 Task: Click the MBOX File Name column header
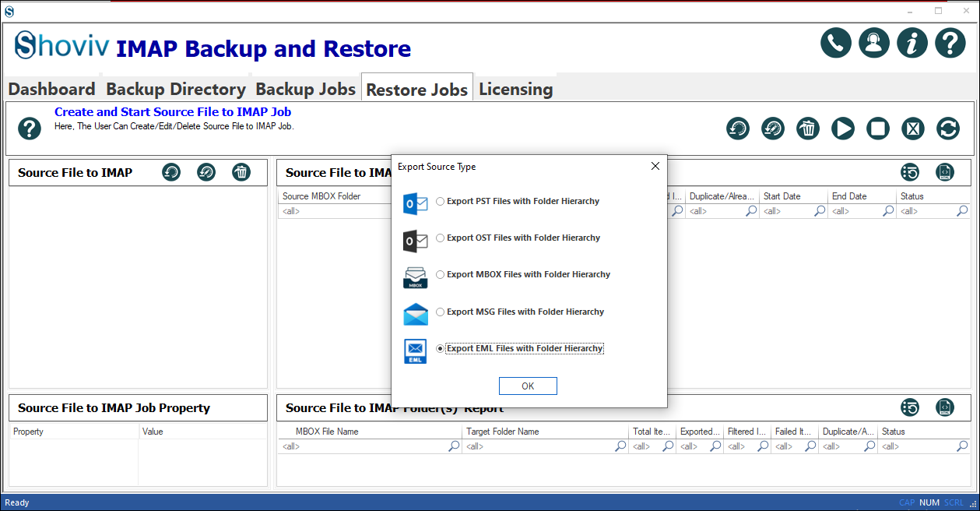coord(370,432)
